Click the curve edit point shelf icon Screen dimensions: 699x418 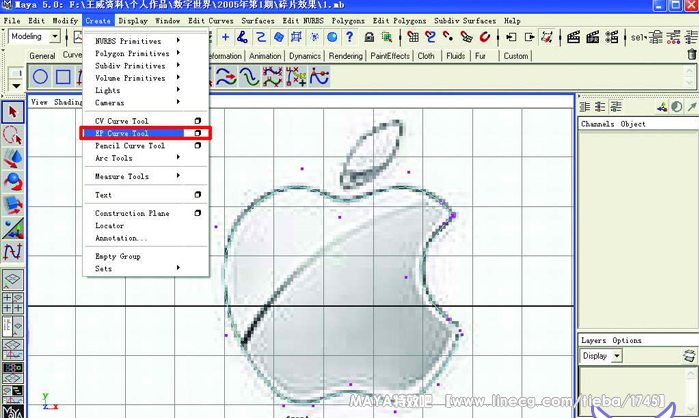coord(319,77)
